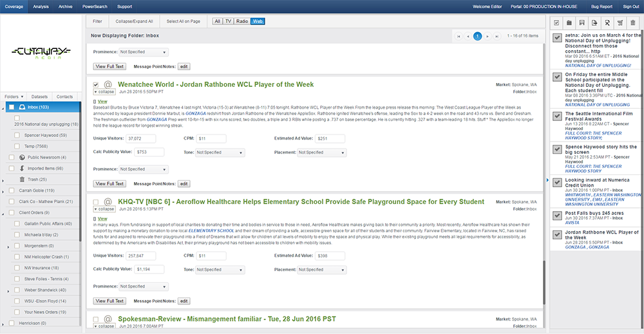Go to next page using pagination arrow
This screenshot has height=334, width=644.
tap(488, 36)
